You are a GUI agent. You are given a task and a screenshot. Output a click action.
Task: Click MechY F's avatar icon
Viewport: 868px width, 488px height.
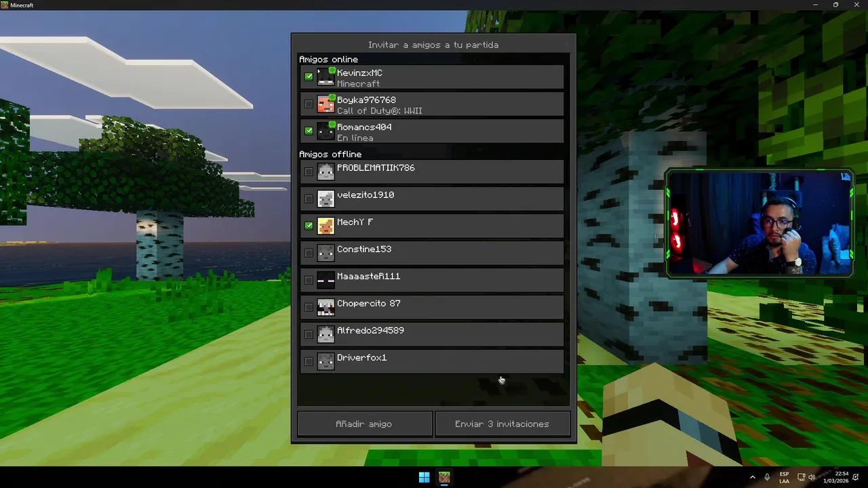[x=326, y=226]
